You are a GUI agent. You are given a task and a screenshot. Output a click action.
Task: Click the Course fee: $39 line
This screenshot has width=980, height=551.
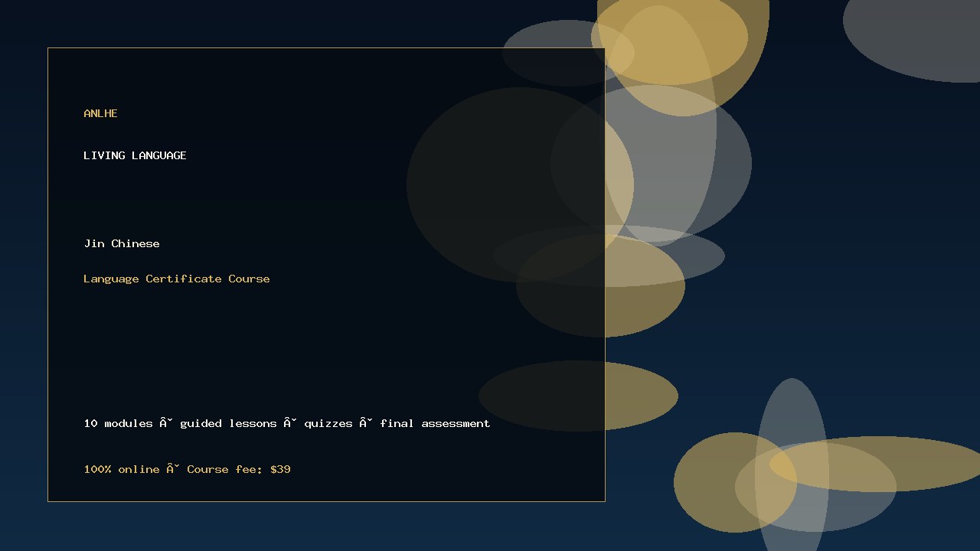(187, 469)
